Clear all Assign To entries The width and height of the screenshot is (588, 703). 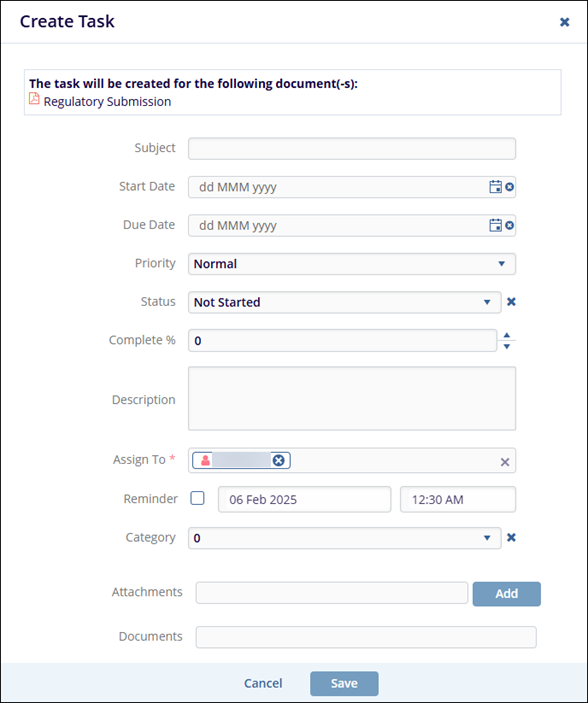(x=505, y=462)
